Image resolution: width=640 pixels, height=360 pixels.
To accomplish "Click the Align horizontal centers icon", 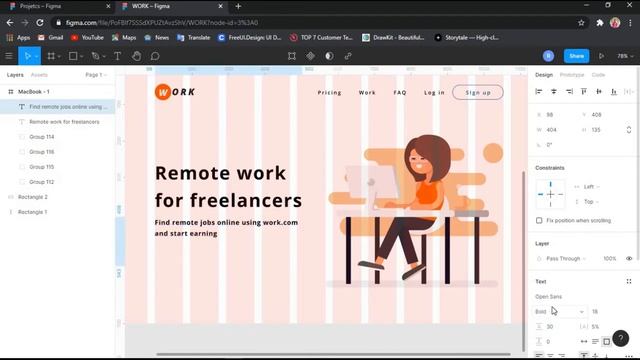I will tap(554, 91).
